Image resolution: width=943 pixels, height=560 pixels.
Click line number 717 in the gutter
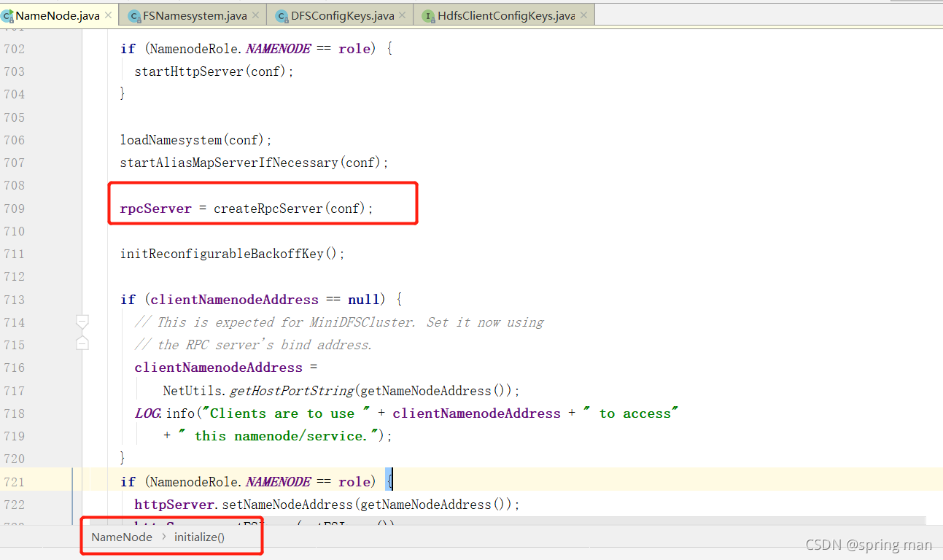(x=15, y=391)
